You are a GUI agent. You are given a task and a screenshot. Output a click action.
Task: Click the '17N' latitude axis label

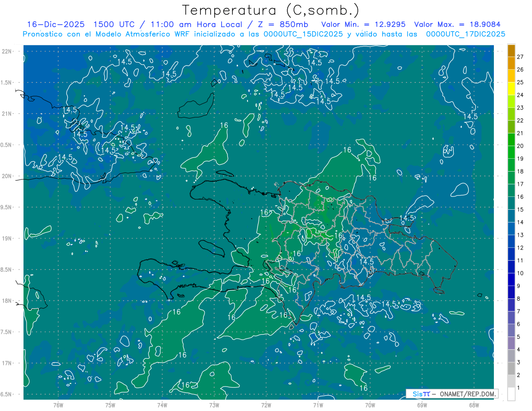point(7,363)
